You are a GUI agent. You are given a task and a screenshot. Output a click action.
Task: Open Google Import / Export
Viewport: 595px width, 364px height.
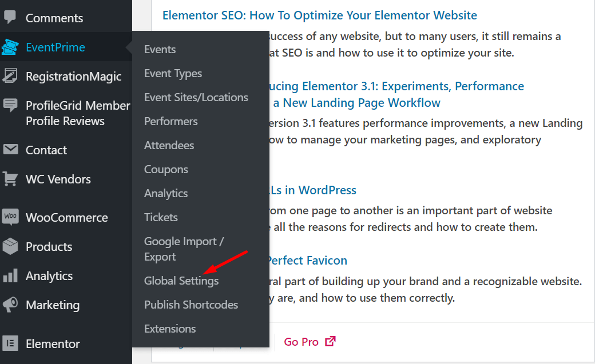click(x=184, y=249)
